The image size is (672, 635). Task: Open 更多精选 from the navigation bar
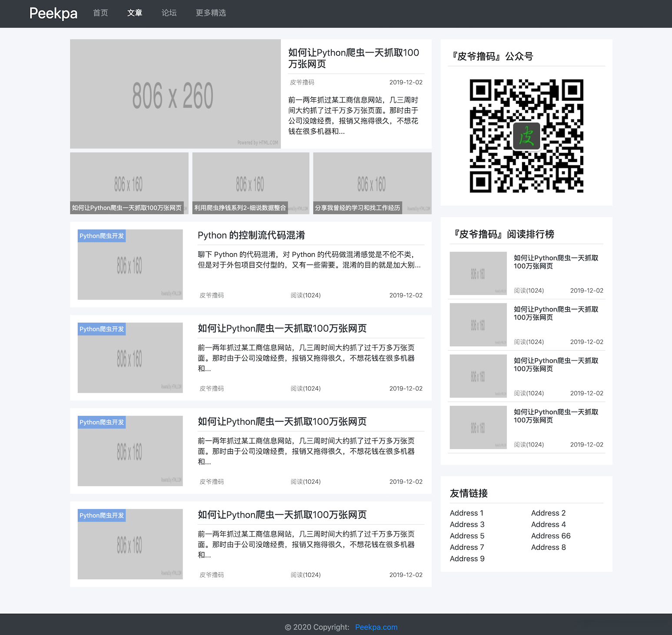tap(210, 13)
